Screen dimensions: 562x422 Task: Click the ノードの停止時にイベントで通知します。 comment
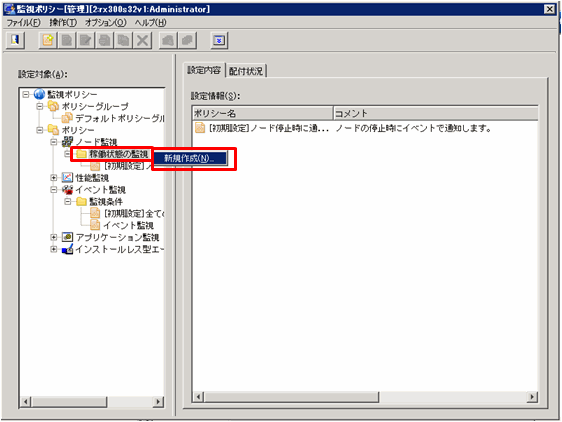pyautogui.click(x=413, y=128)
